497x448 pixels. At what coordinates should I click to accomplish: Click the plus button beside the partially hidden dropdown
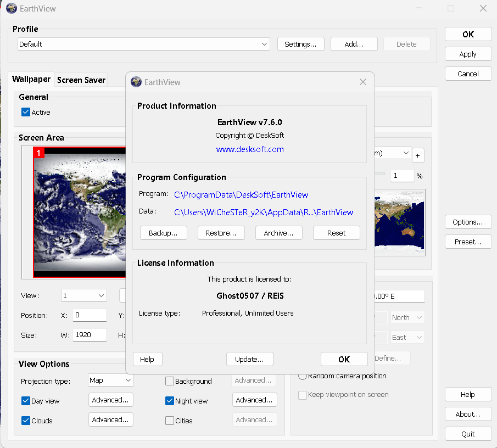(418, 155)
